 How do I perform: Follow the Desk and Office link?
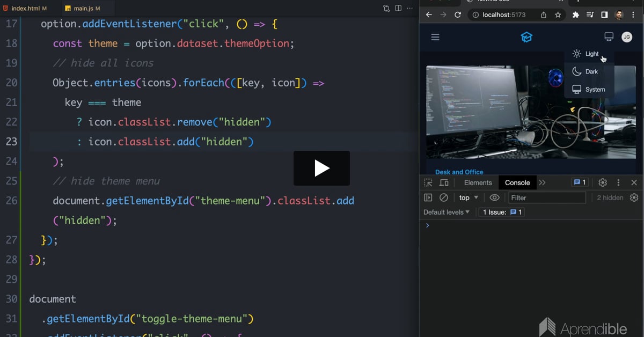click(459, 172)
